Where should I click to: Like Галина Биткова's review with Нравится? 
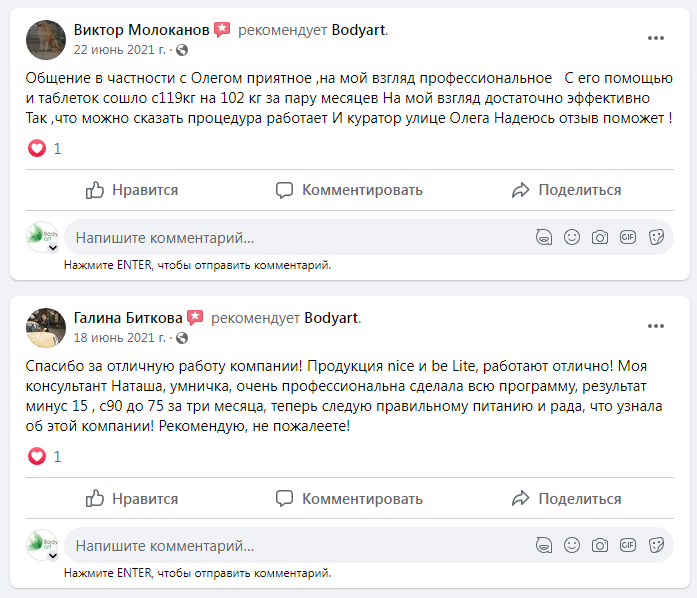pos(132,498)
